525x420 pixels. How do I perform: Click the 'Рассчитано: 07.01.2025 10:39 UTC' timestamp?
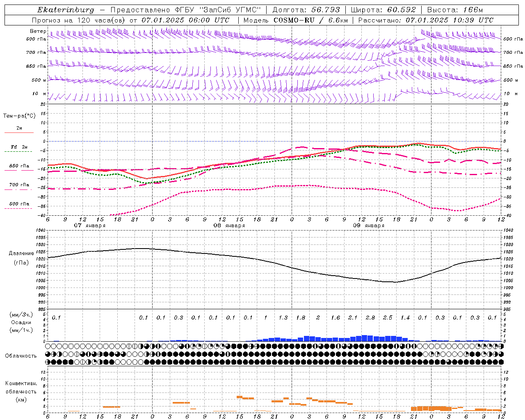426,20
